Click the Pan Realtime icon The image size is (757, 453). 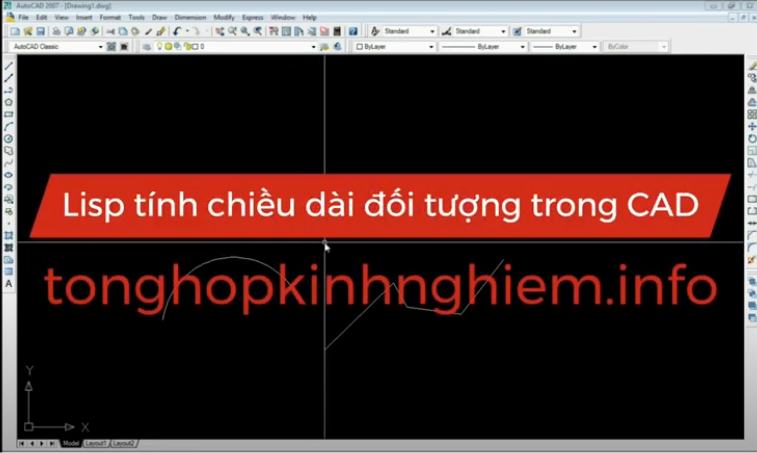pyautogui.click(x=220, y=31)
